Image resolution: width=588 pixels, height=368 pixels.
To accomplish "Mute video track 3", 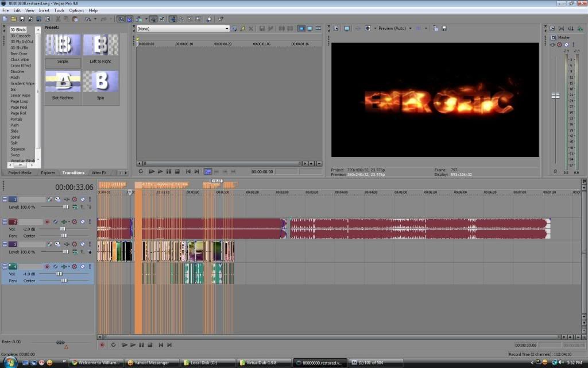I will point(83,244).
